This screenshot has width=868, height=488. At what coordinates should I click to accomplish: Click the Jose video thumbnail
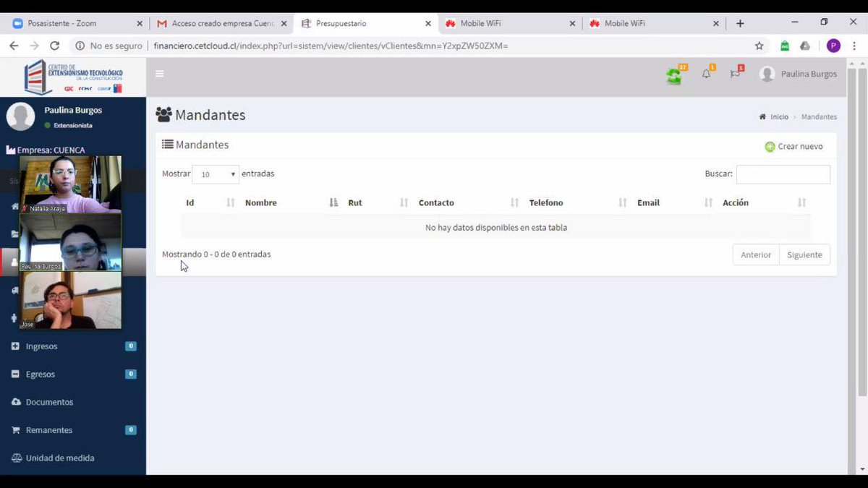pos(70,300)
